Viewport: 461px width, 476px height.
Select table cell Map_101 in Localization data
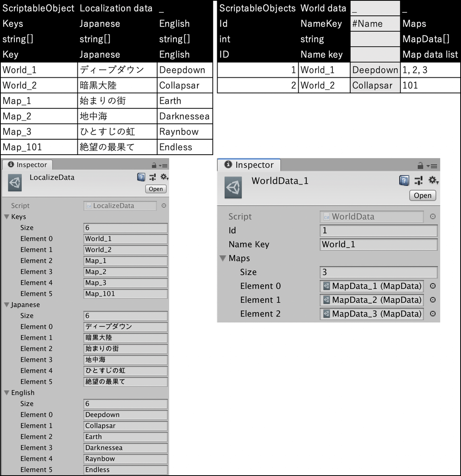[x=39, y=147]
